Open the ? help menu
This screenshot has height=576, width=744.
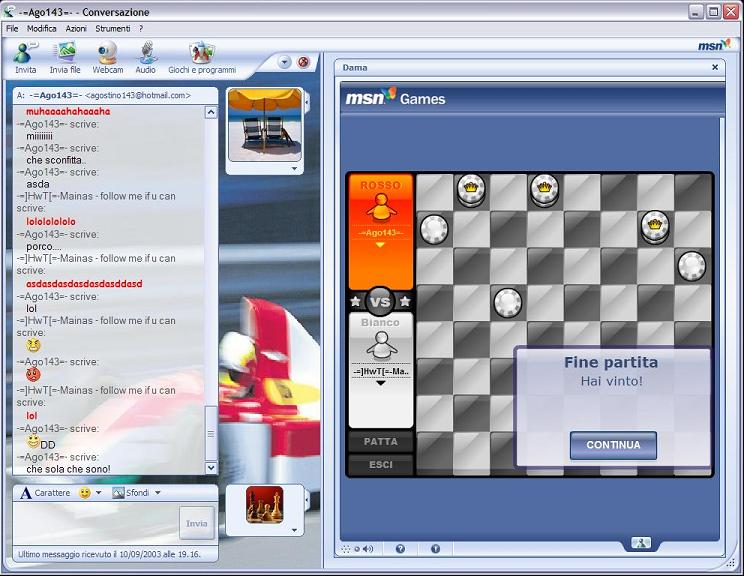click(141, 28)
